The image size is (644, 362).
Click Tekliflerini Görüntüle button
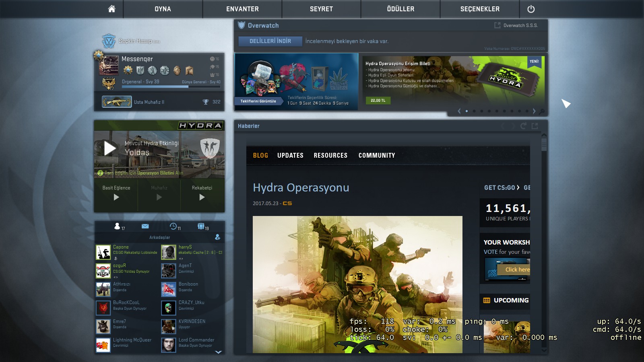click(x=258, y=101)
